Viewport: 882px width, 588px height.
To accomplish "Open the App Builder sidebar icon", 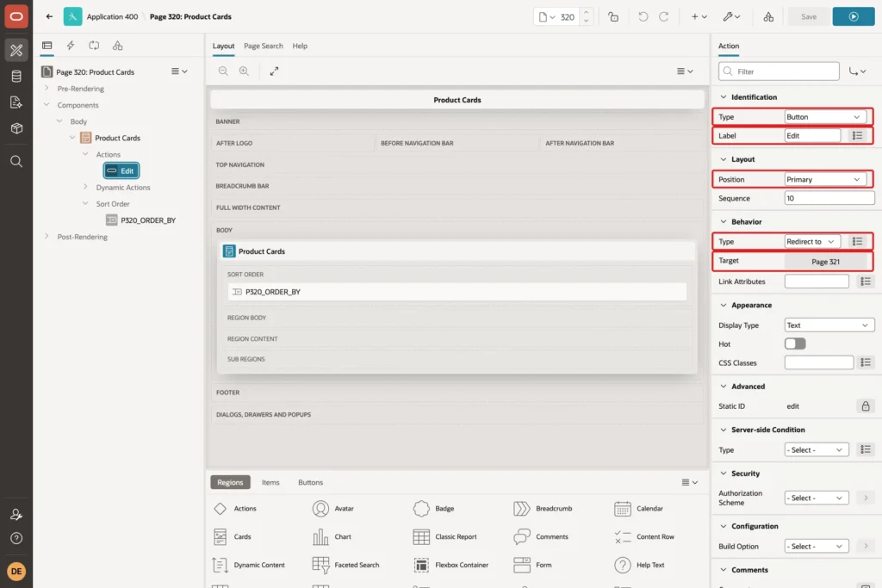I will tap(16, 50).
